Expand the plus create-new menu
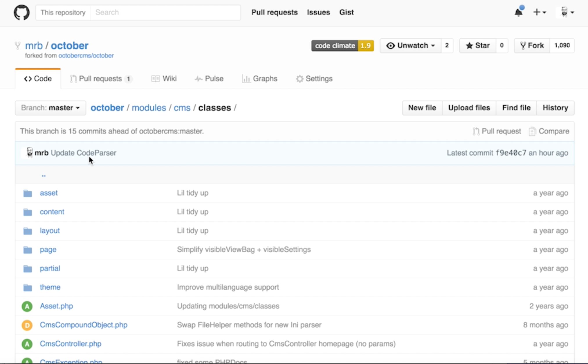 coord(540,12)
